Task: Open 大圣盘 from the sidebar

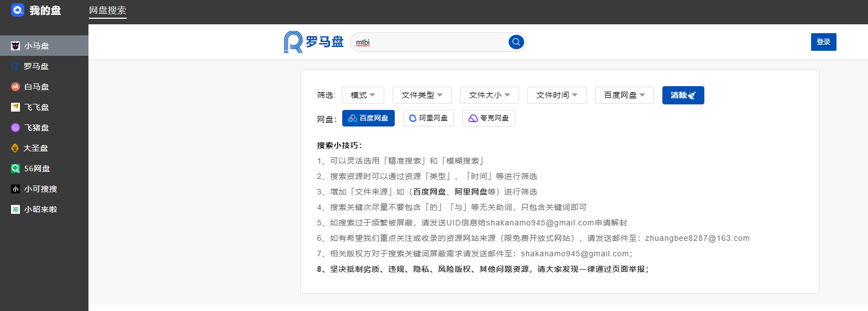Action: (x=44, y=148)
